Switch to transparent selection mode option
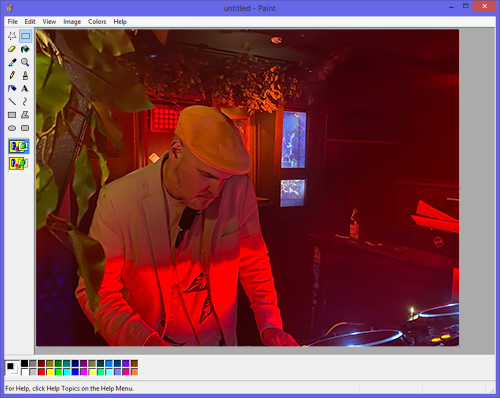The width and height of the screenshot is (500, 398). (x=19, y=164)
